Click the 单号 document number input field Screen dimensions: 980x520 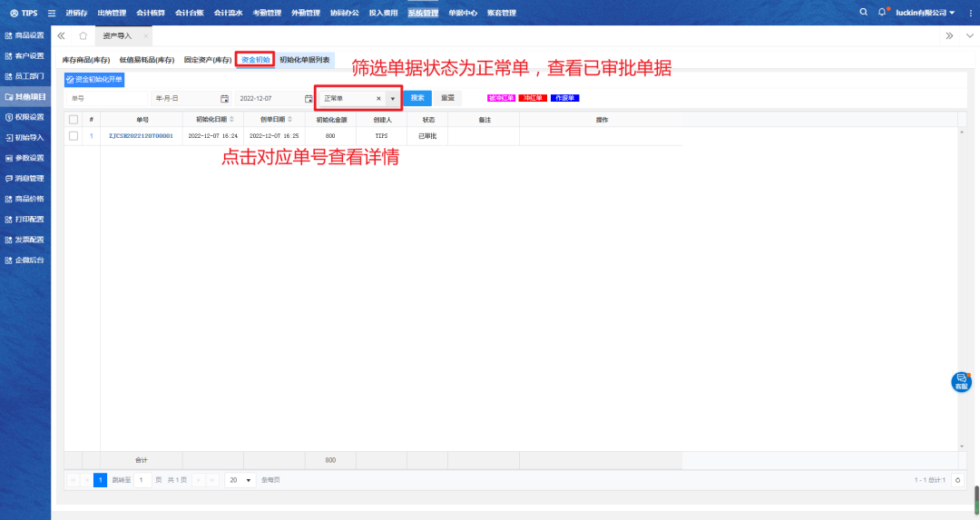click(x=105, y=98)
